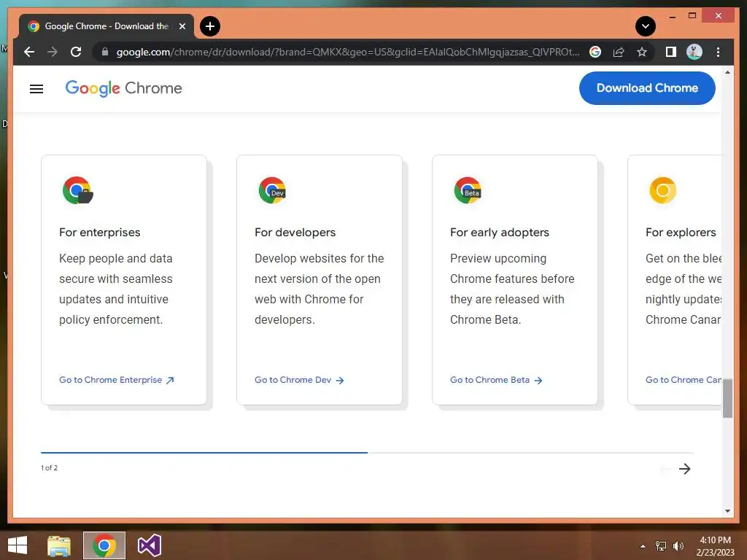Open Go to Chrome Canary link
This screenshot has height=560, width=747.
pos(683,380)
